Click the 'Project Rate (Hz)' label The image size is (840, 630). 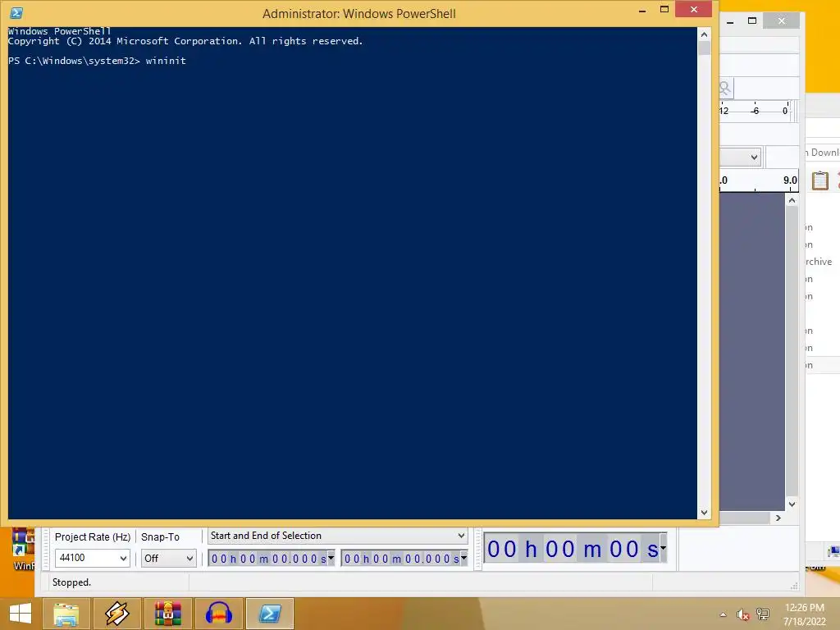coord(93,536)
